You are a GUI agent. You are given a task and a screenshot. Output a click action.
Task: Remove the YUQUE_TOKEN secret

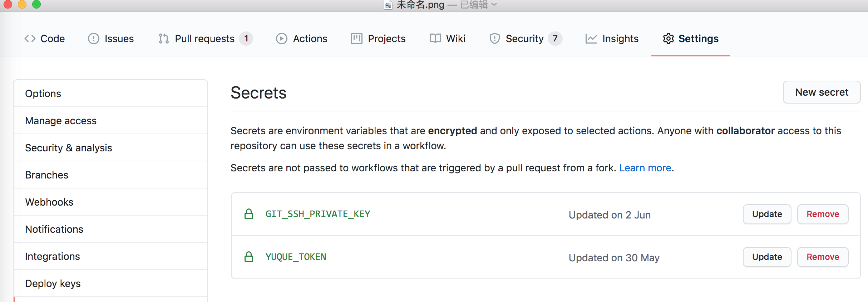823,257
